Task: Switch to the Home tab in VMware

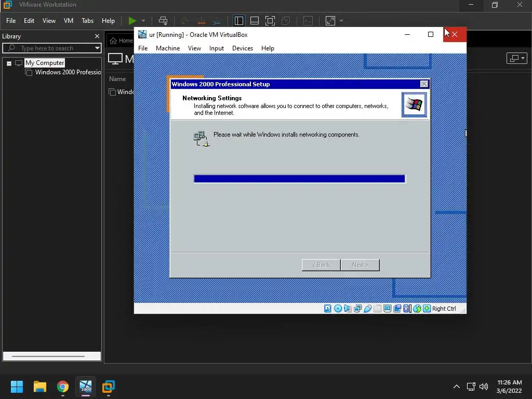Action: [x=122, y=41]
